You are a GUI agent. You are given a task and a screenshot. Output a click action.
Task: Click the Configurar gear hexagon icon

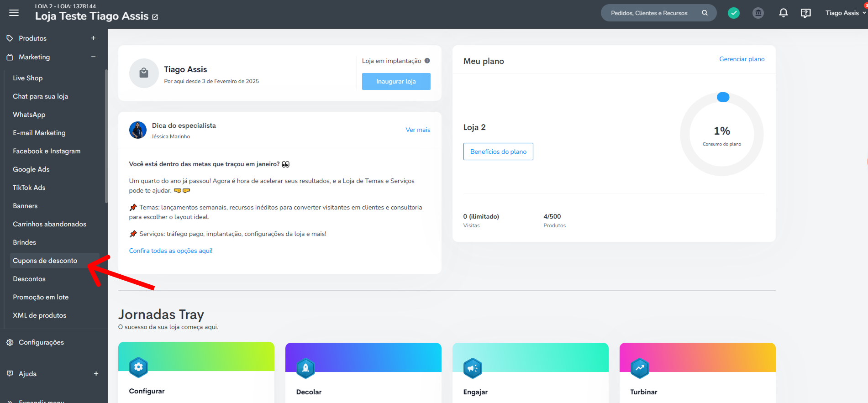pyautogui.click(x=138, y=367)
